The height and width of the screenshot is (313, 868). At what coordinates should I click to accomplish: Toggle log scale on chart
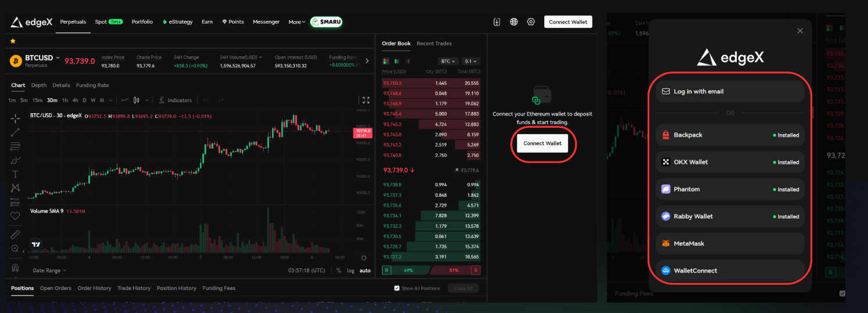[351, 271]
